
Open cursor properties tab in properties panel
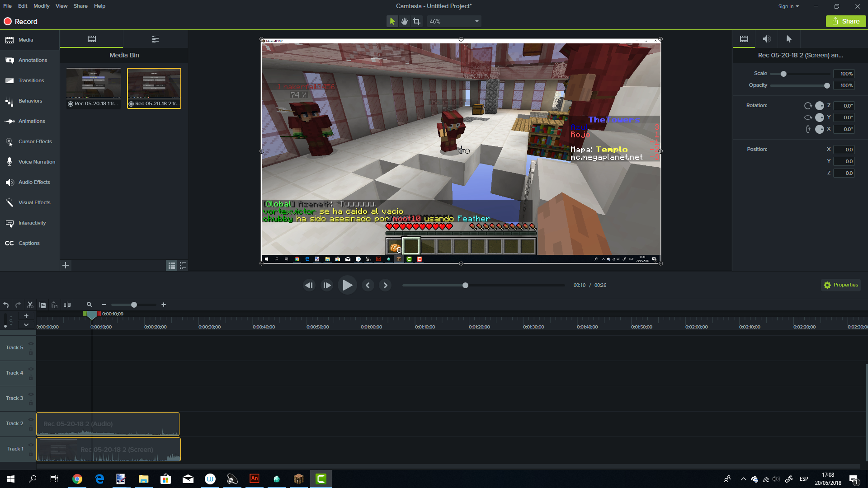(789, 39)
